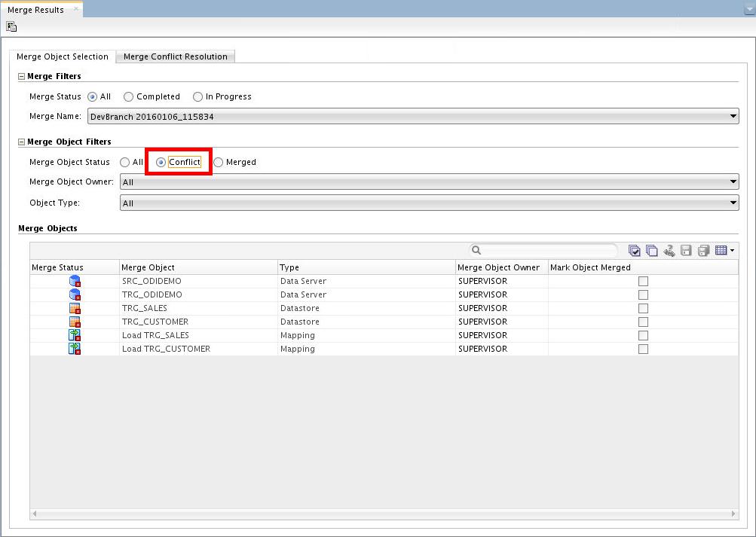Image resolution: width=756 pixels, height=537 pixels.
Task: Click the single floppy disk Save icon
Action: click(686, 251)
